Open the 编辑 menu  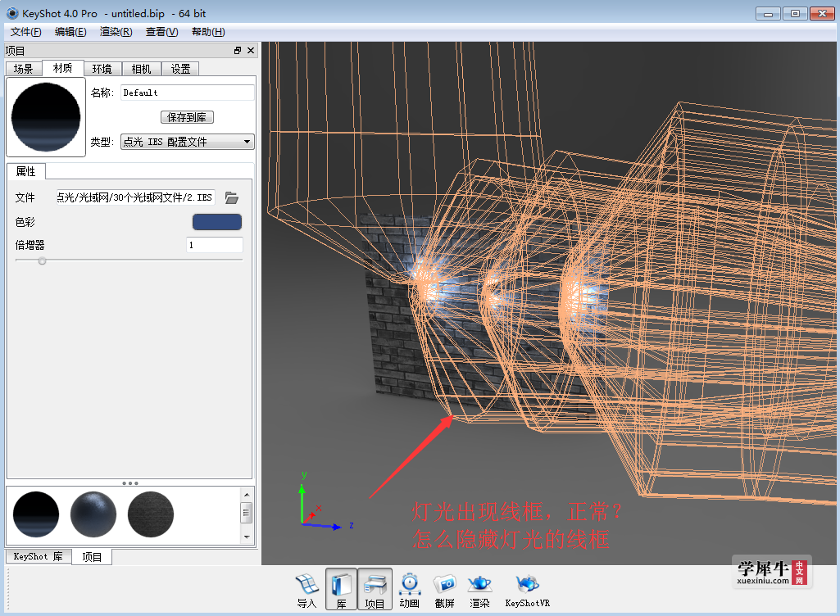pyautogui.click(x=70, y=32)
